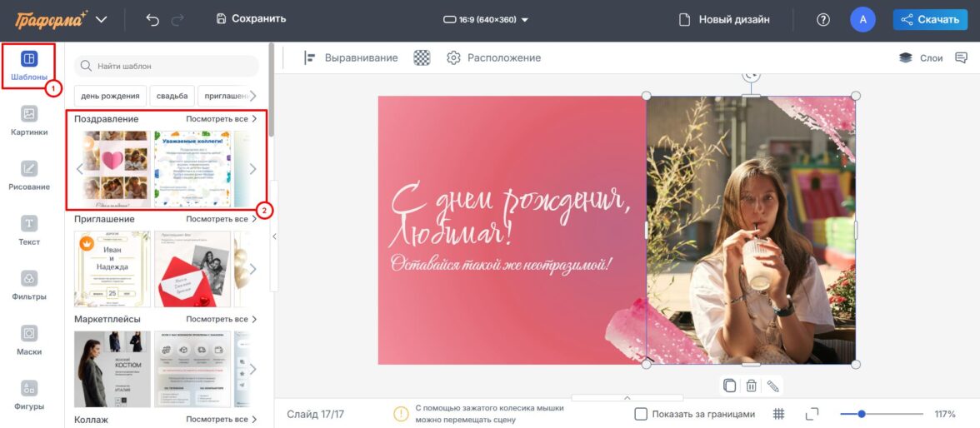Choose the pink heart collage template

(112, 169)
